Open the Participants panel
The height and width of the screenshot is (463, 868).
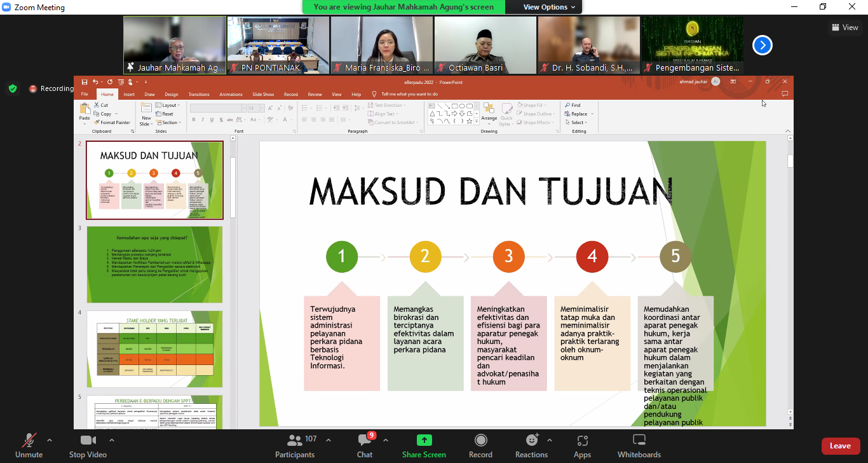pyautogui.click(x=295, y=440)
